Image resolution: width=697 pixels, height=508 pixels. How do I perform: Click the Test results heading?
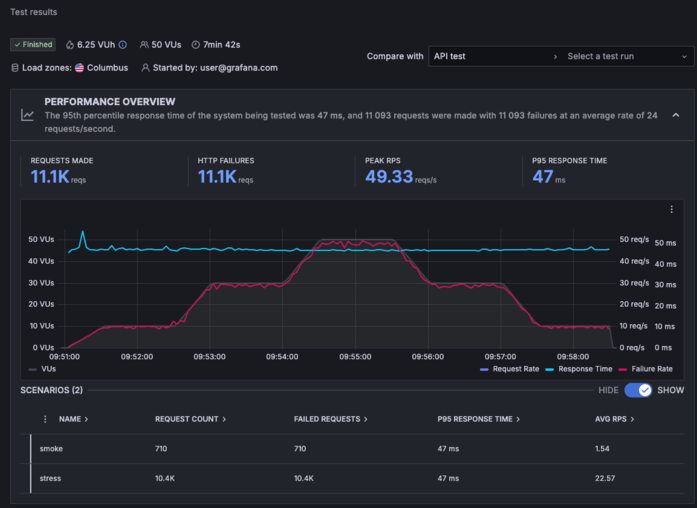click(x=34, y=12)
